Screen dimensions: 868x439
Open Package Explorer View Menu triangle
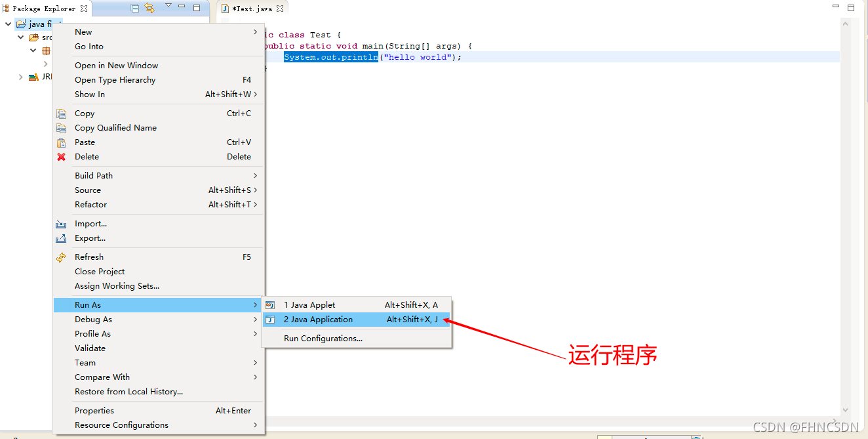pos(168,6)
